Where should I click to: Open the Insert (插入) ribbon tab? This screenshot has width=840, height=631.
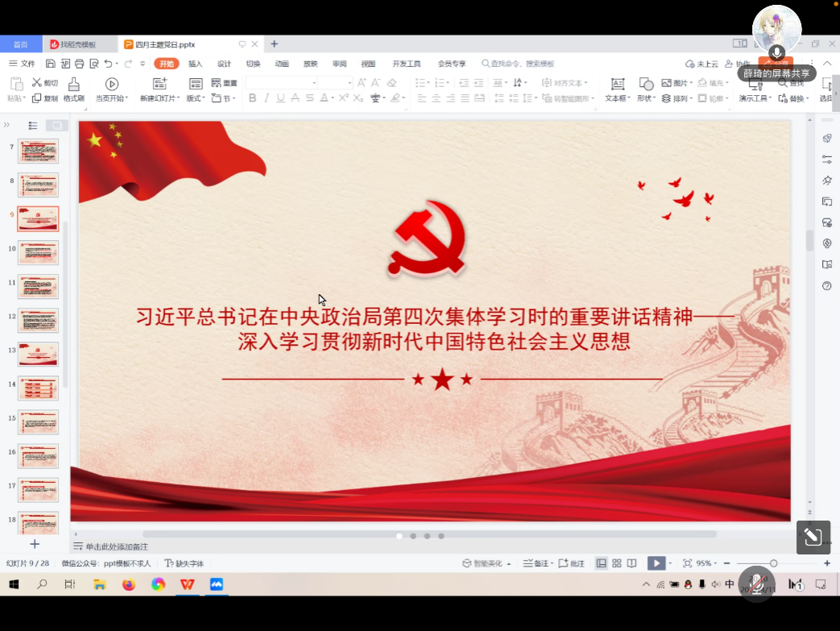tap(195, 64)
